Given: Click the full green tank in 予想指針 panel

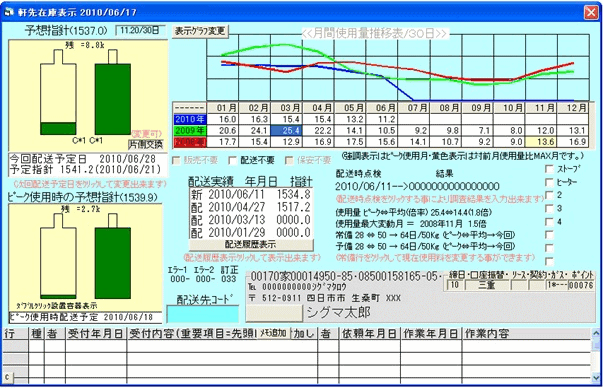Looking at the screenshot, I should pos(113,93).
